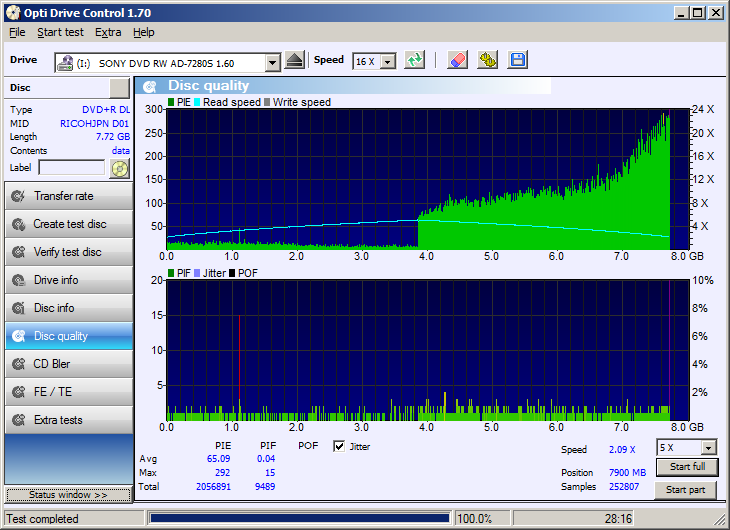
Task: Click the DVD+R DL type value
Action: point(106,110)
